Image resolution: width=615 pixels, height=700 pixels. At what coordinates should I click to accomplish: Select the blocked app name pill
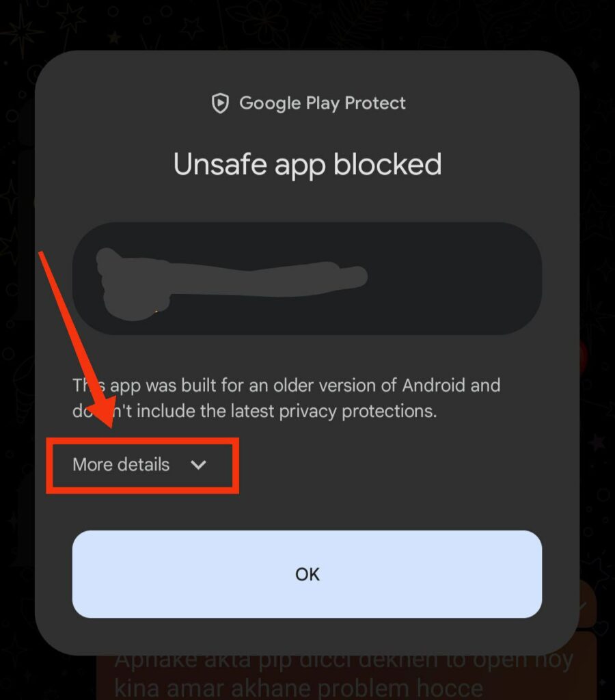coord(307,279)
